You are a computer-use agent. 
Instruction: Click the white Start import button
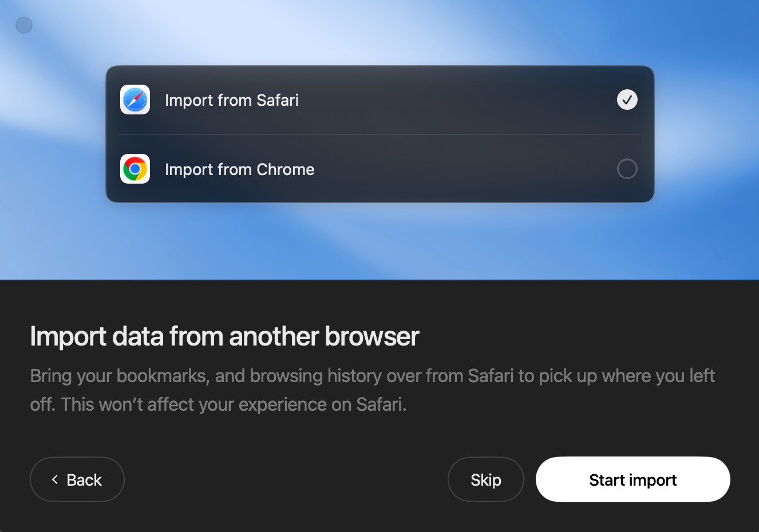(632, 479)
